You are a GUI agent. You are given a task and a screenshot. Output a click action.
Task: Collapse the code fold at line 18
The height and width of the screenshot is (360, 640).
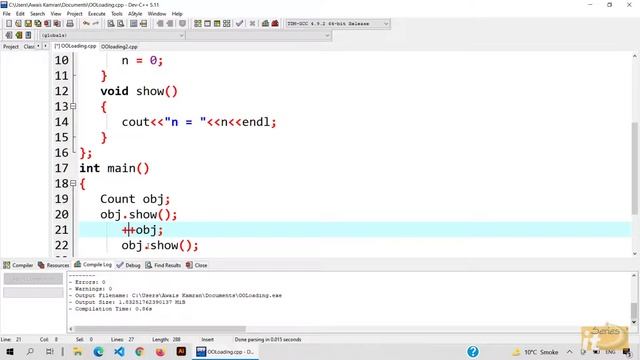coord(73,184)
